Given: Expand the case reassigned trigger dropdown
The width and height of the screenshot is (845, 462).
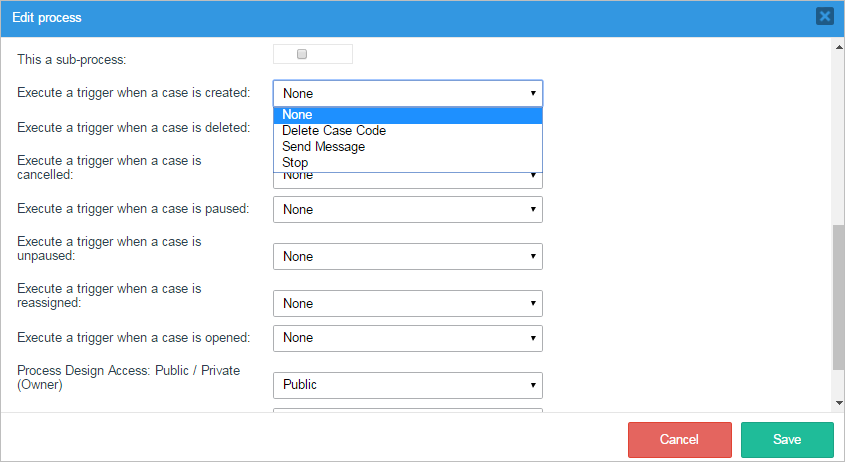Looking at the screenshot, I should pos(407,304).
